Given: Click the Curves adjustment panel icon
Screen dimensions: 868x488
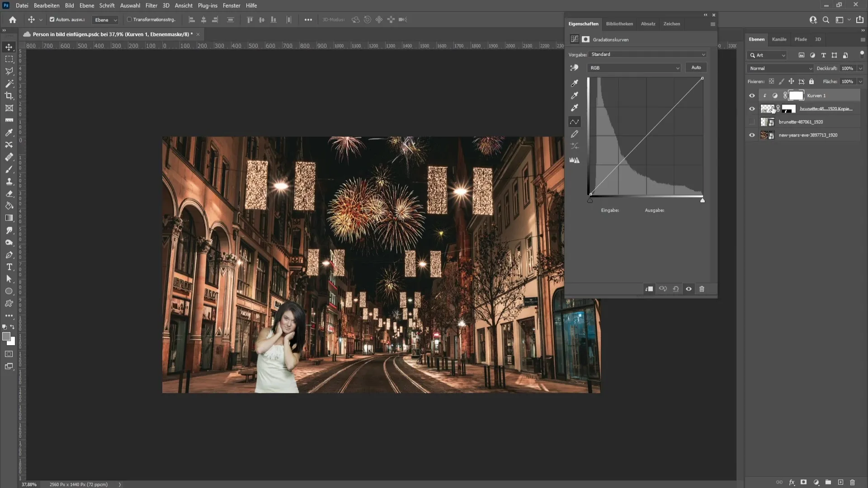Looking at the screenshot, I should 574,39.
